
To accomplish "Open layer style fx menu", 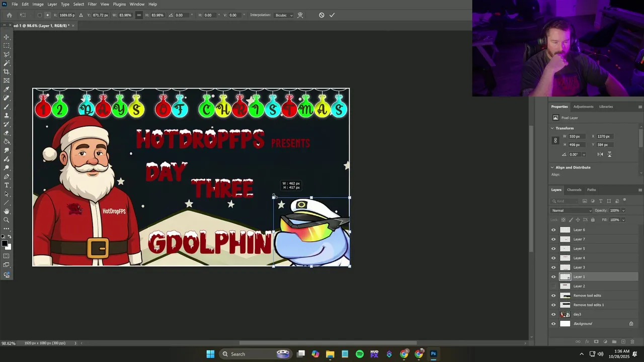I will tap(587, 342).
